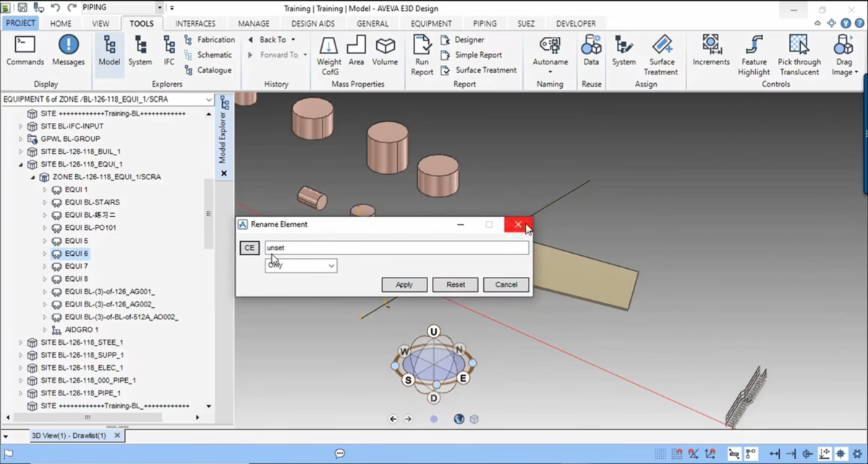The image size is (868, 464).
Task: Click the Increments control
Action: pos(711,51)
